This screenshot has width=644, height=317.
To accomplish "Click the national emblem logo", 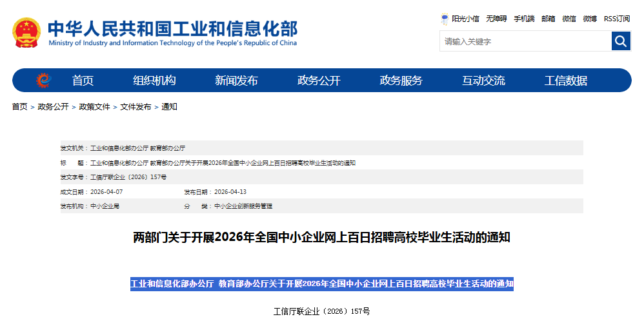I will point(27,33).
